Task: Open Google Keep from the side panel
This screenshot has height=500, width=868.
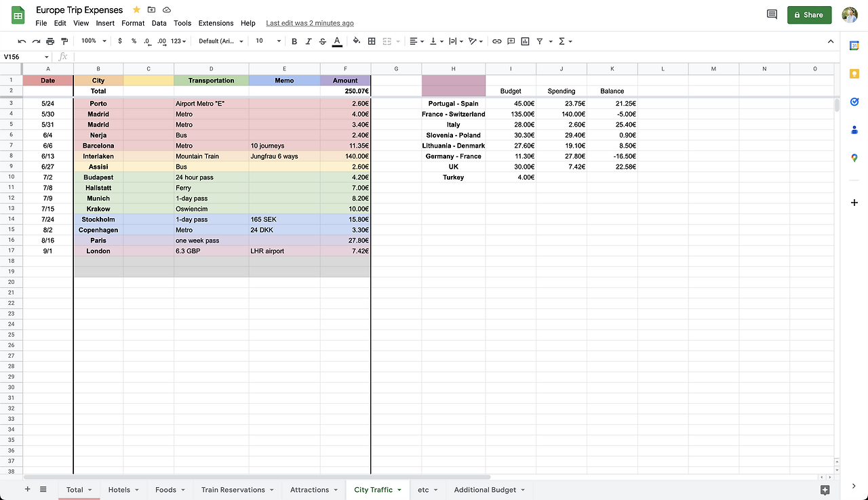Action: 854,73
